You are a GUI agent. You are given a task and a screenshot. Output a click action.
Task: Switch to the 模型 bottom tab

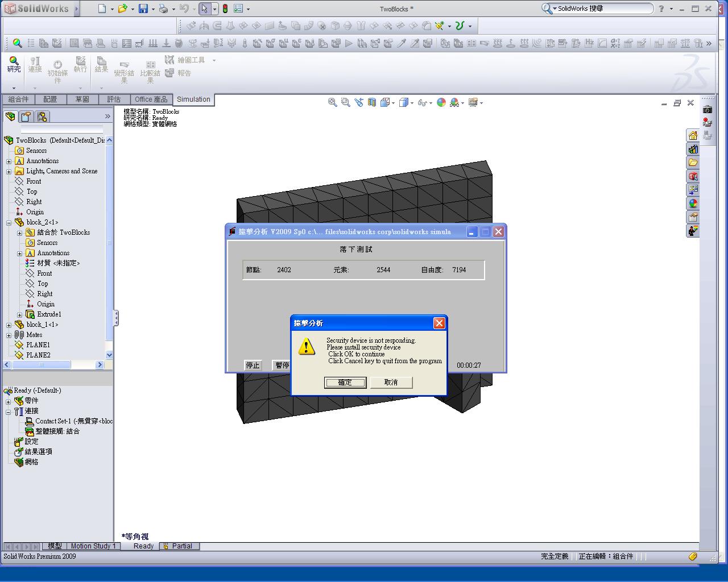55,546
